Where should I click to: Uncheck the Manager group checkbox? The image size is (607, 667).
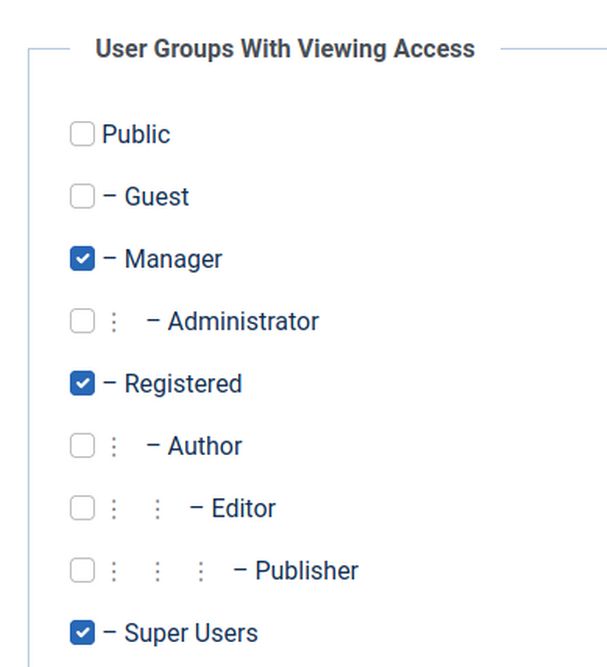pyautogui.click(x=82, y=259)
